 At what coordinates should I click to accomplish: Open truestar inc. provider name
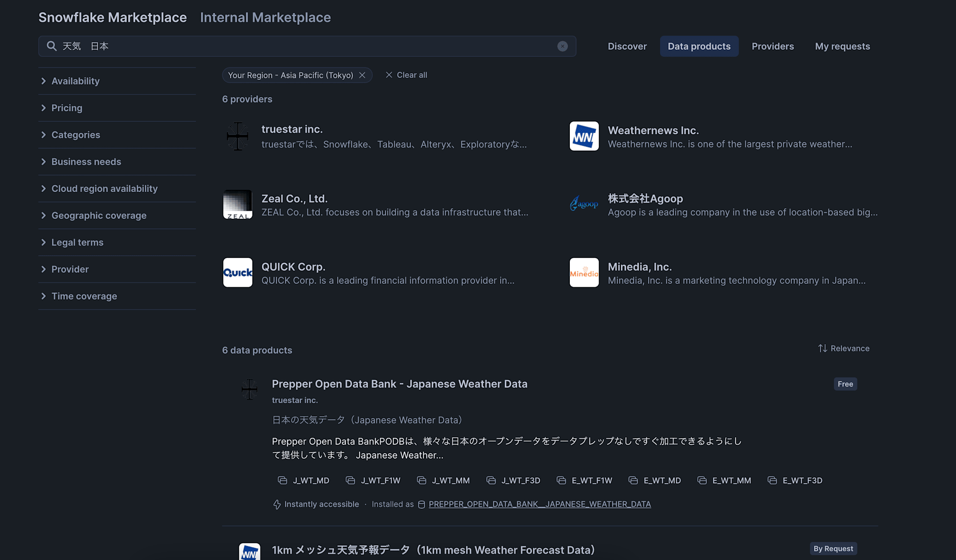point(292,129)
